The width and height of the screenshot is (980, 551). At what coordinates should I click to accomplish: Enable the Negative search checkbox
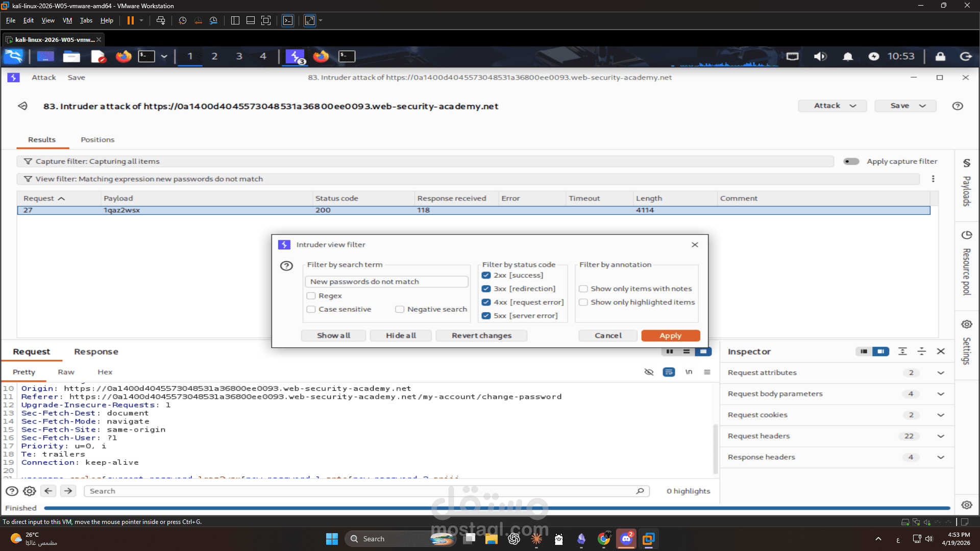coord(400,309)
